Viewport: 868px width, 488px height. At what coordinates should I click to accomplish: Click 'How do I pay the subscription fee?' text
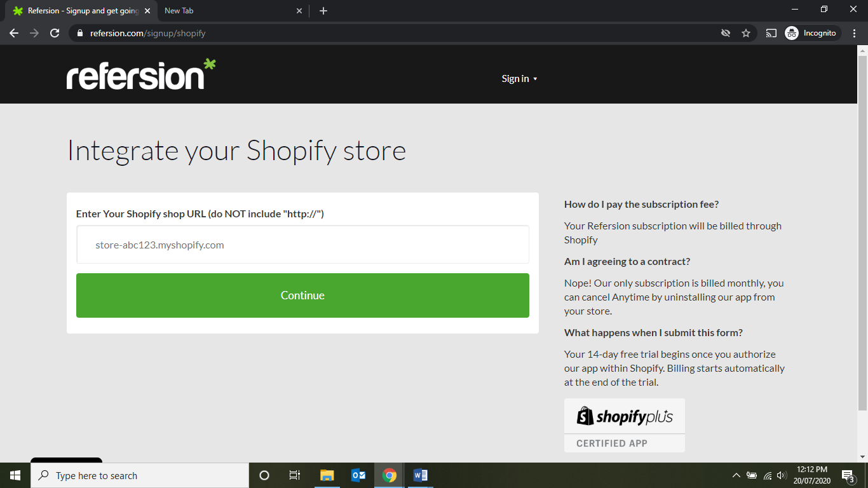click(642, 204)
